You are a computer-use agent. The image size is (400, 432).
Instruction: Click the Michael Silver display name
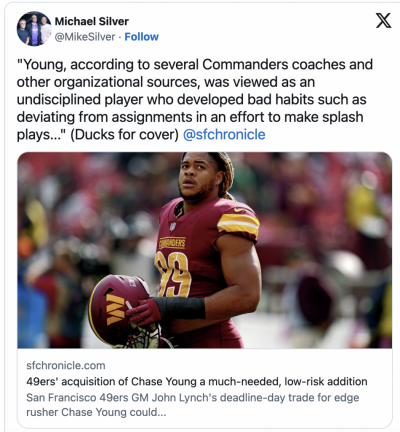click(x=92, y=21)
